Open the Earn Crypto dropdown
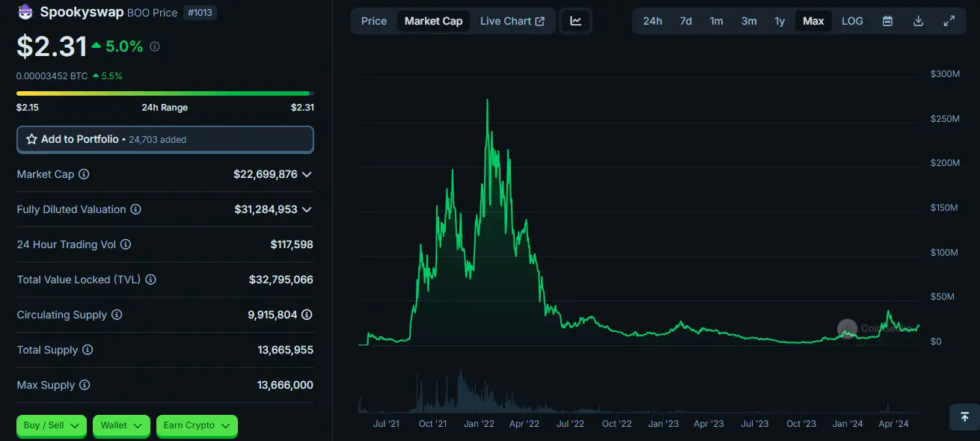Image resolution: width=980 pixels, height=441 pixels. [x=197, y=425]
